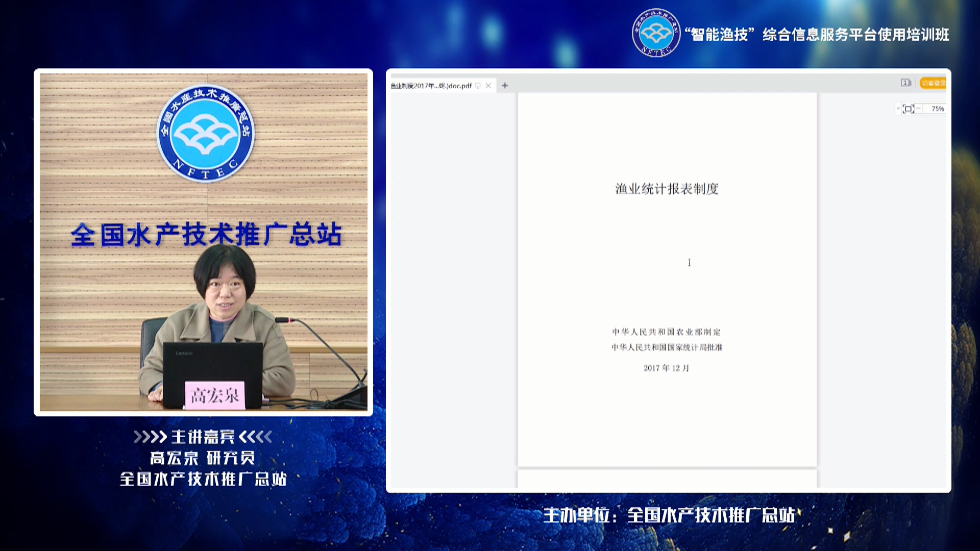Click the zoom out minus icon

(x=919, y=109)
